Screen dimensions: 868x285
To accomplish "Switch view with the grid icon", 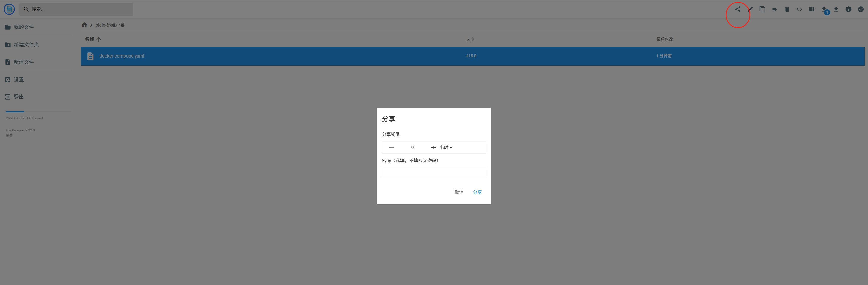I will coord(811,9).
